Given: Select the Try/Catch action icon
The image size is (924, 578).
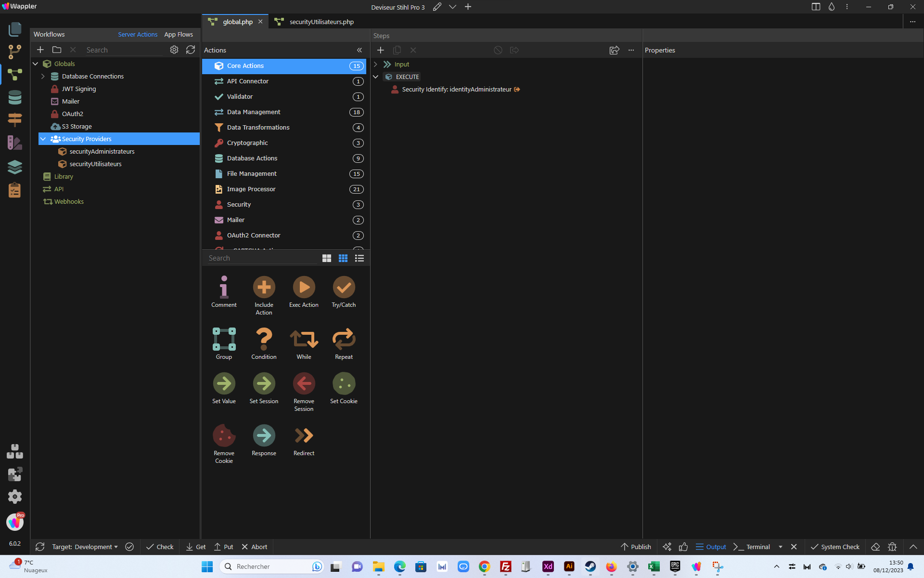Looking at the screenshot, I should point(344,288).
